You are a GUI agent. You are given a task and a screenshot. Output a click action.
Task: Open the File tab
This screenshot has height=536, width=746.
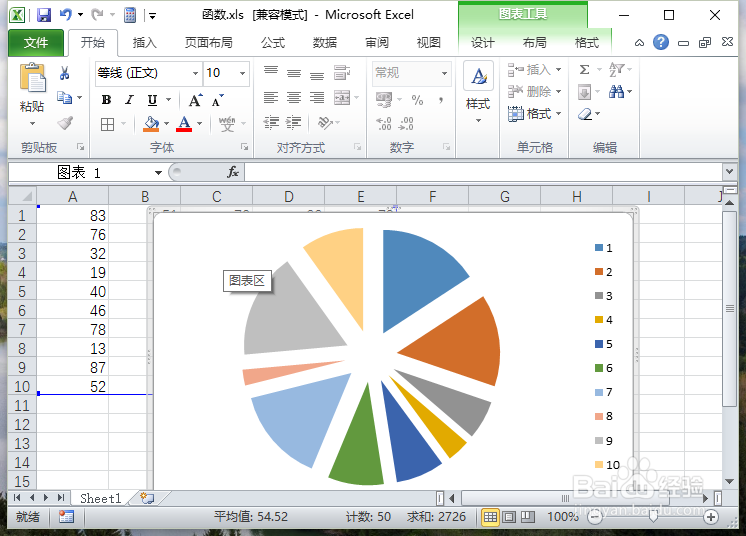tap(36, 43)
